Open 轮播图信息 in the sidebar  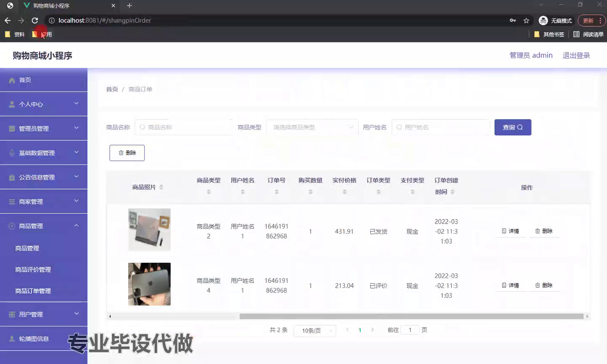tap(43, 339)
